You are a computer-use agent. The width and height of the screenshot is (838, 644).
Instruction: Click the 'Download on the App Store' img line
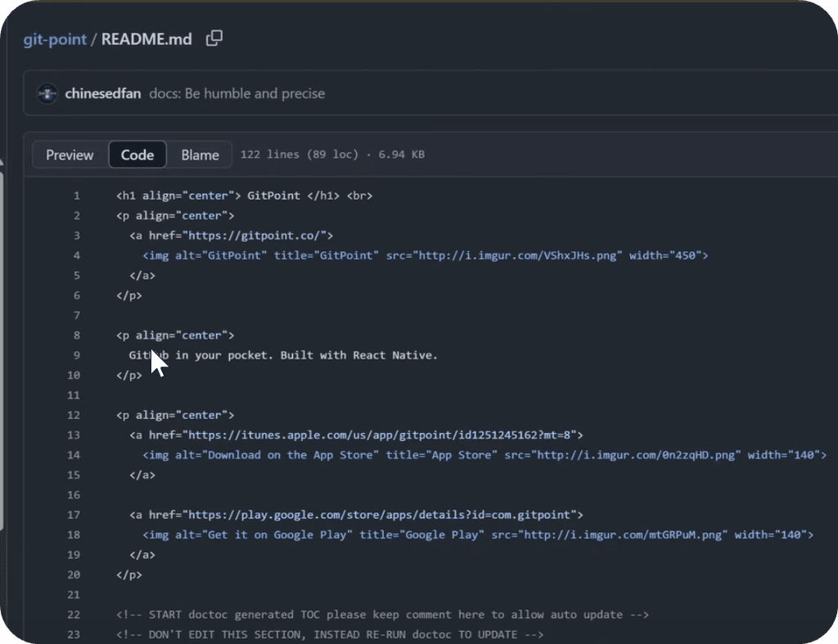(x=484, y=455)
